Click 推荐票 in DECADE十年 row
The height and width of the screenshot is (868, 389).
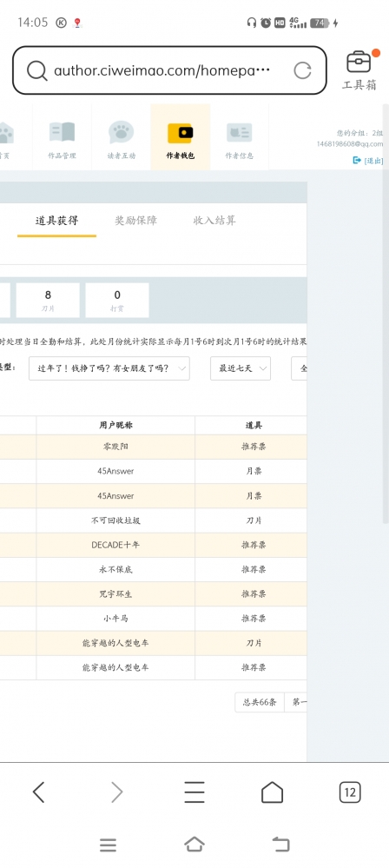[254, 545]
